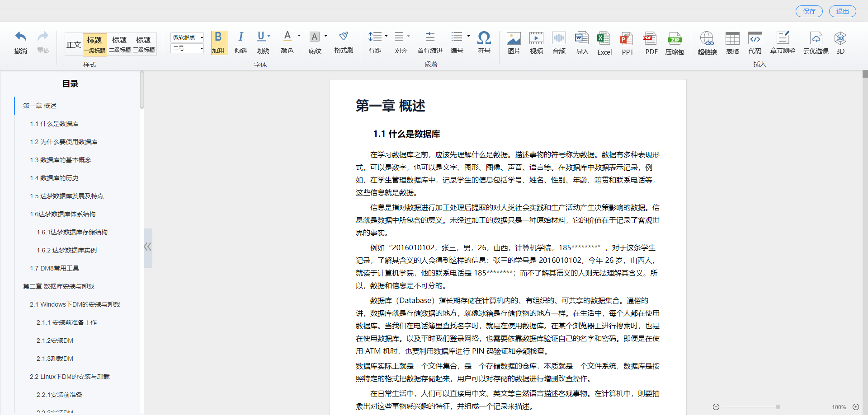Open 第二章 数据库安装与卸载 in the outline
The height and width of the screenshot is (415, 868).
[x=59, y=286]
